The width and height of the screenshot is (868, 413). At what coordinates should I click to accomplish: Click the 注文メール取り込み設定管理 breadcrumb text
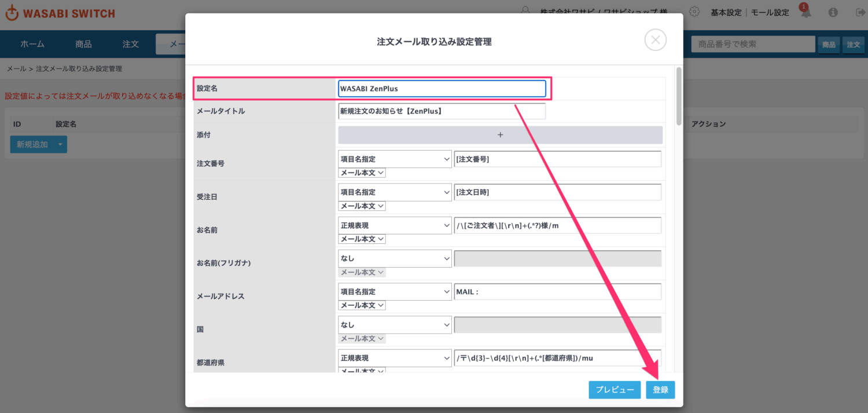click(79, 68)
